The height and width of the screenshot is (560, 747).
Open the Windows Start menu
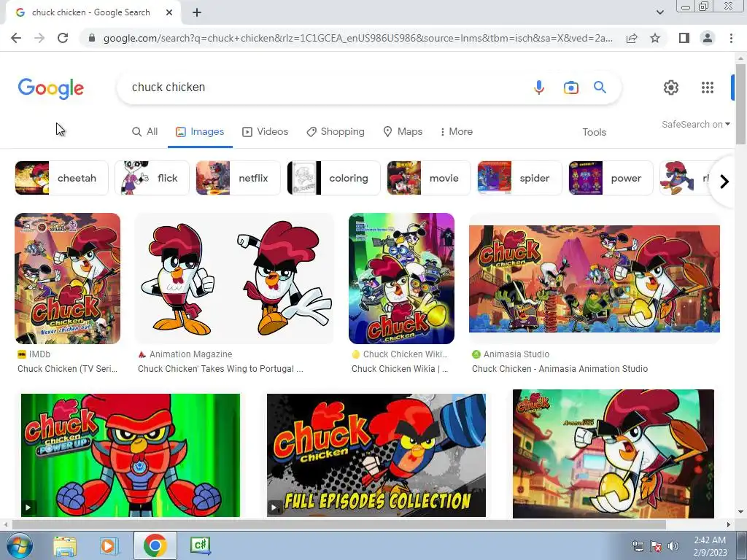click(18, 545)
